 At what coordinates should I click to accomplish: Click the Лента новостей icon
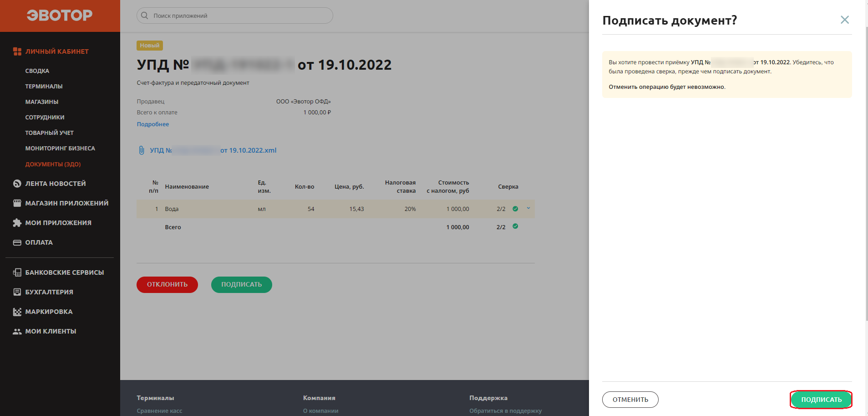click(17, 184)
